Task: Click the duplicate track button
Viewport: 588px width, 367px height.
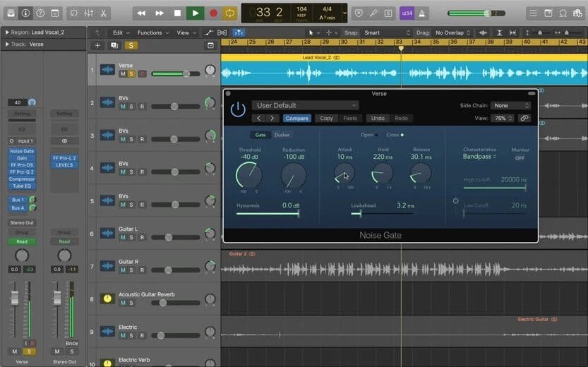Action: click(114, 45)
